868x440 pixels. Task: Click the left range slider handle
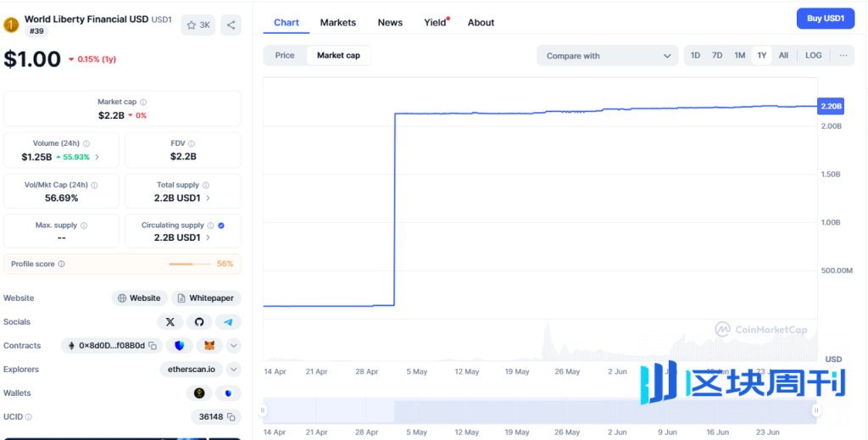pos(263,410)
